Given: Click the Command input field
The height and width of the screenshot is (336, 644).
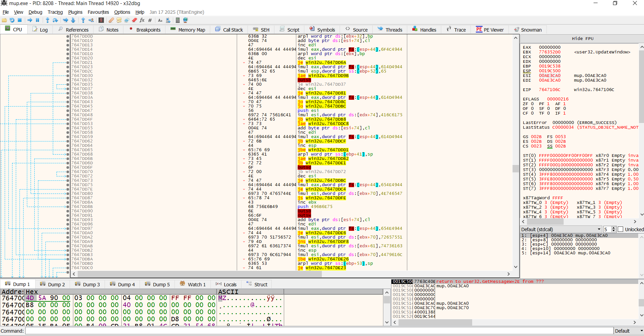Looking at the screenshot, I should pos(319,331).
